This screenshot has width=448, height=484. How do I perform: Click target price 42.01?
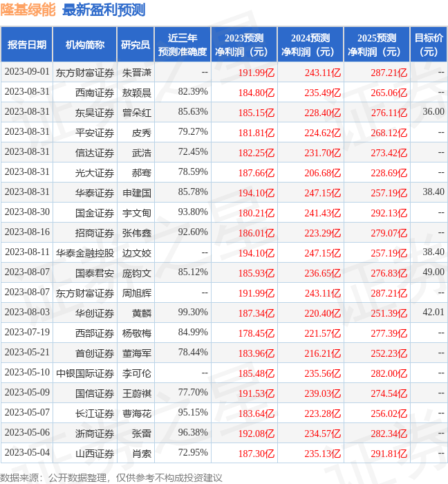[433, 312]
